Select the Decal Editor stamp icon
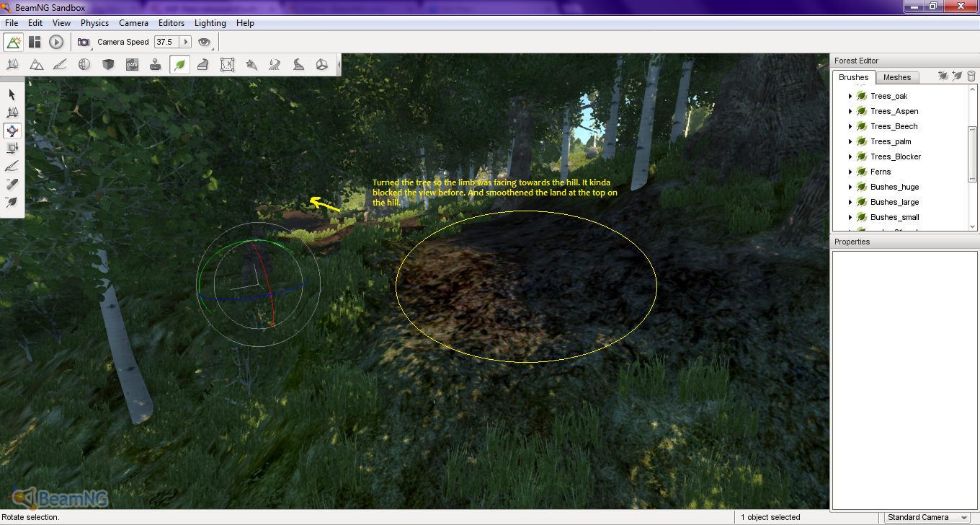The width and height of the screenshot is (980, 525). point(156,64)
